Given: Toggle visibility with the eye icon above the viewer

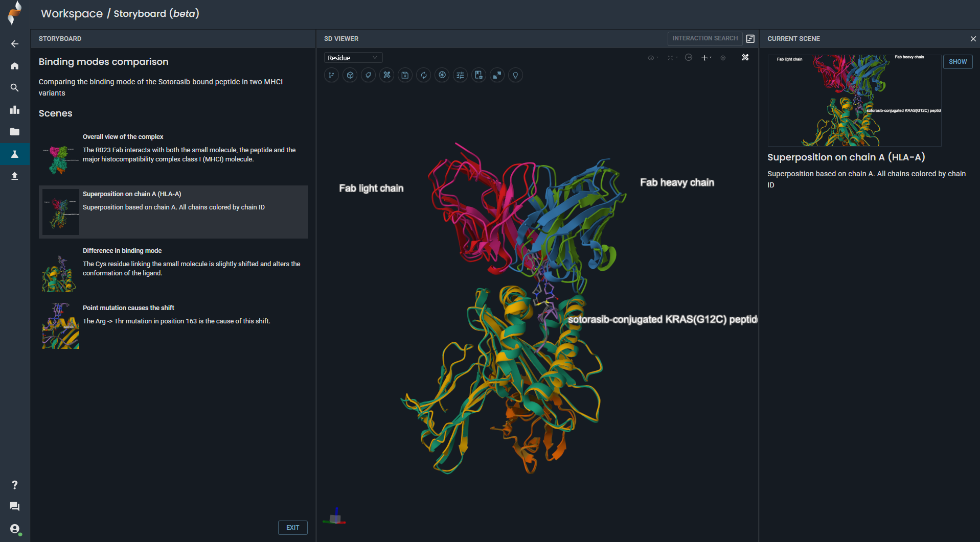Looking at the screenshot, I should coord(651,58).
